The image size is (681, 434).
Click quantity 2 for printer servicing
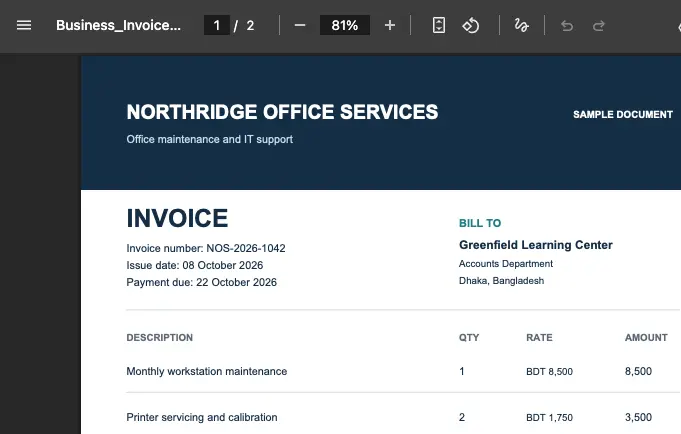462,417
